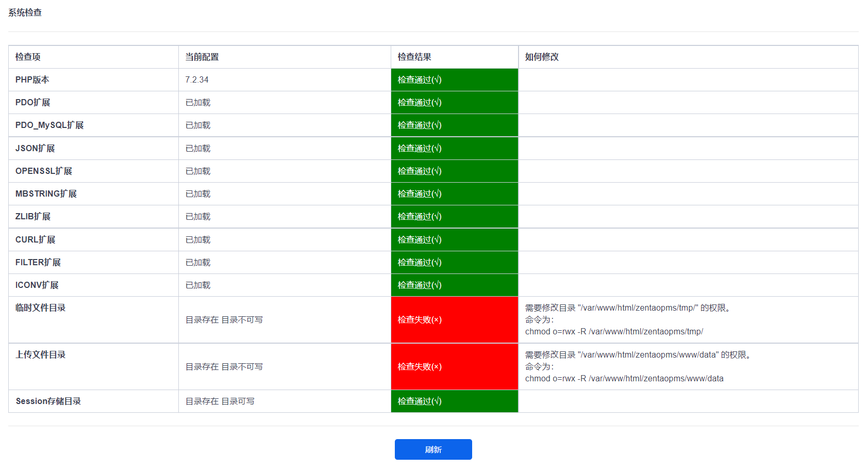Click 已加载 in the PDO扩展 row

(198, 102)
